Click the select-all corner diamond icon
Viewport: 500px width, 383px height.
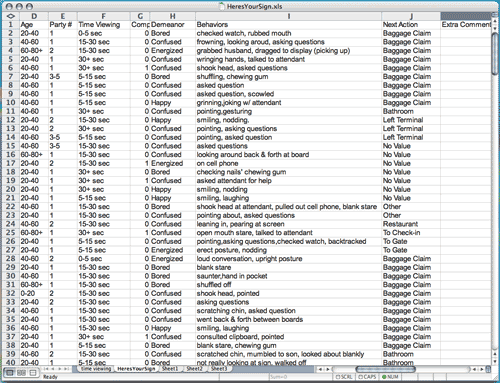(10, 16)
